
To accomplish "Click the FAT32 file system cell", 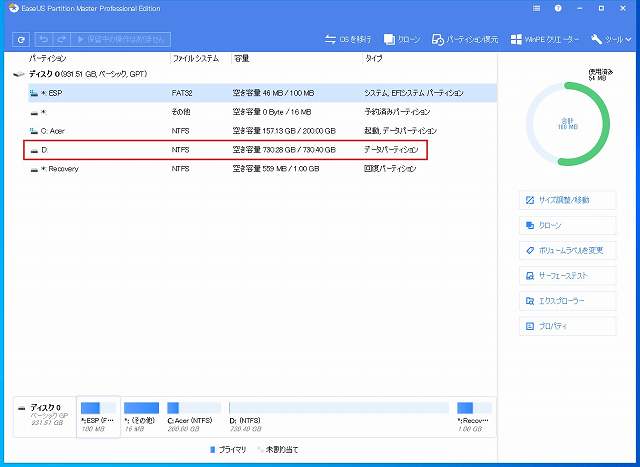I will point(182,93).
